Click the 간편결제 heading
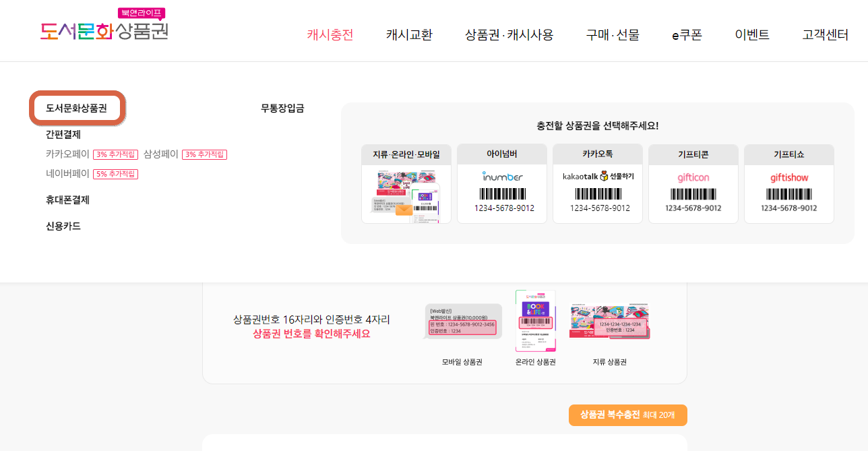Screen dimensions: 868x451 pyautogui.click(x=63, y=135)
